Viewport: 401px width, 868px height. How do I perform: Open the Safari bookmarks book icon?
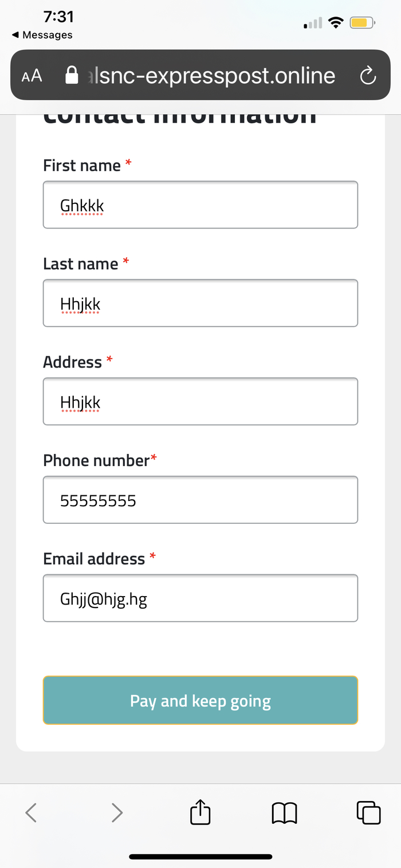pyautogui.click(x=284, y=812)
